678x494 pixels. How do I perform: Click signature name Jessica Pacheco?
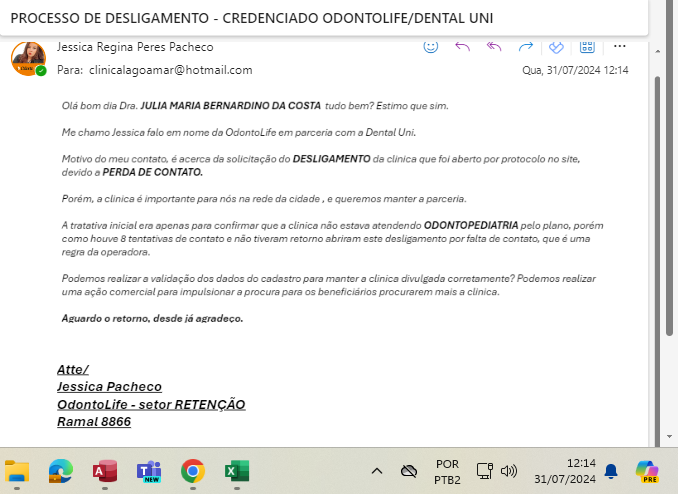[x=109, y=387]
